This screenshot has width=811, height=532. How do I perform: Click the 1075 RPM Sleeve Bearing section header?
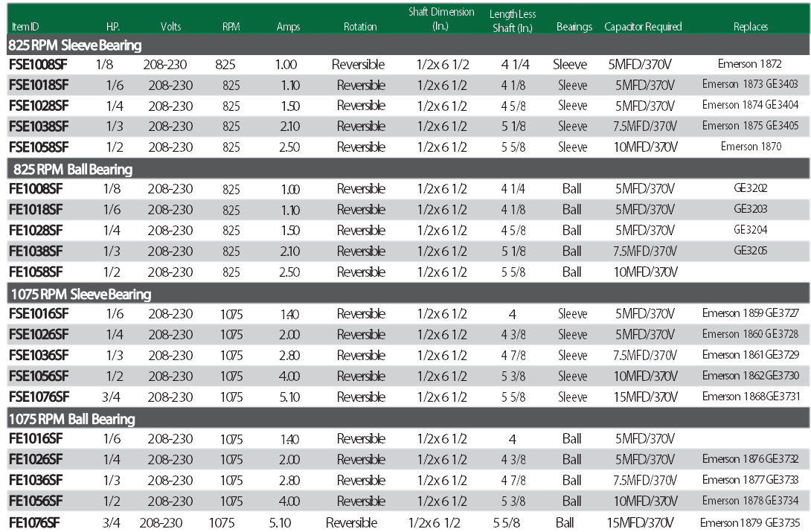pyautogui.click(x=80, y=295)
